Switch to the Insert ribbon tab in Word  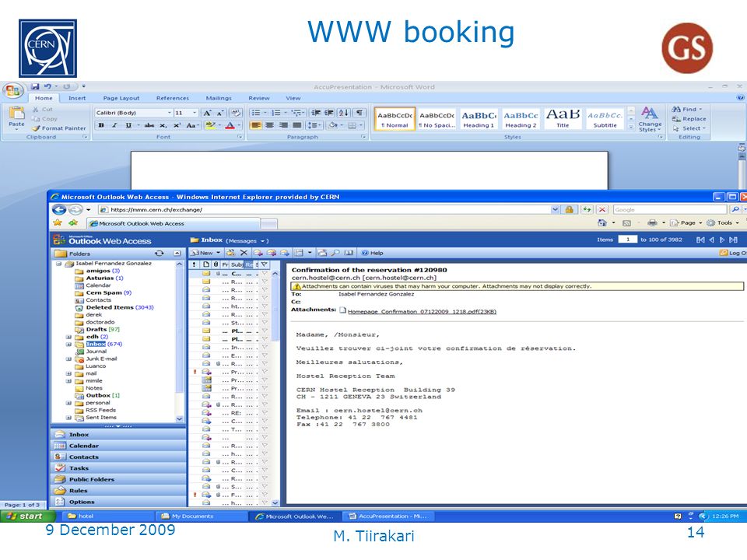tap(77, 98)
